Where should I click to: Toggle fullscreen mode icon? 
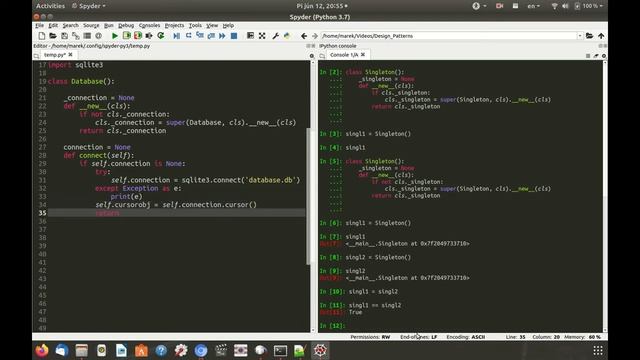[x=262, y=36]
